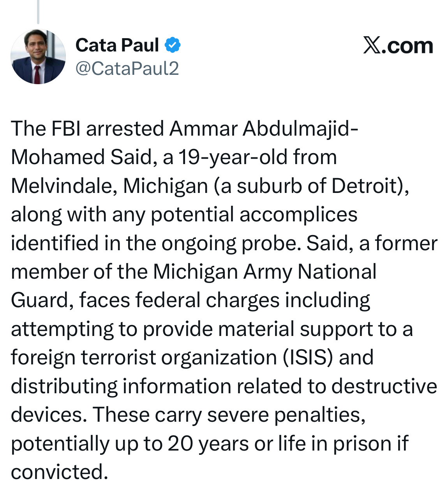Click "19-year-old" in the post
The width and height of the screenshot is (448, 502).
click(233, 157)
